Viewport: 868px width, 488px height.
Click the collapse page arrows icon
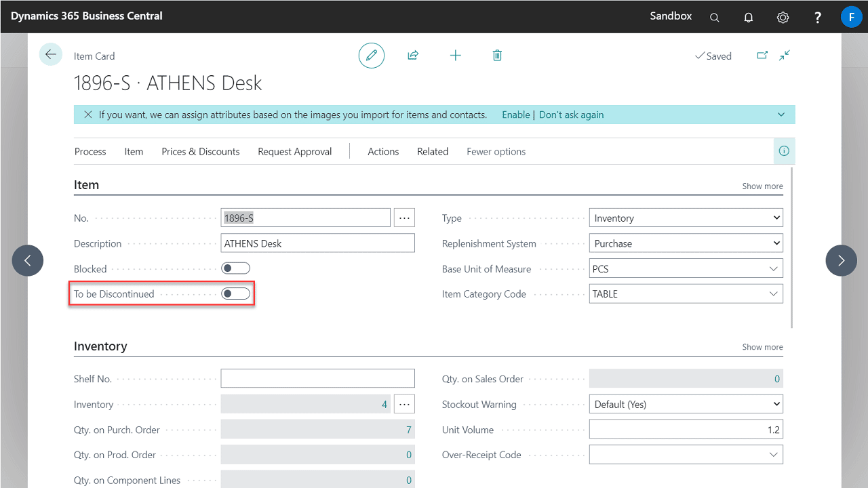click(785, 56)
